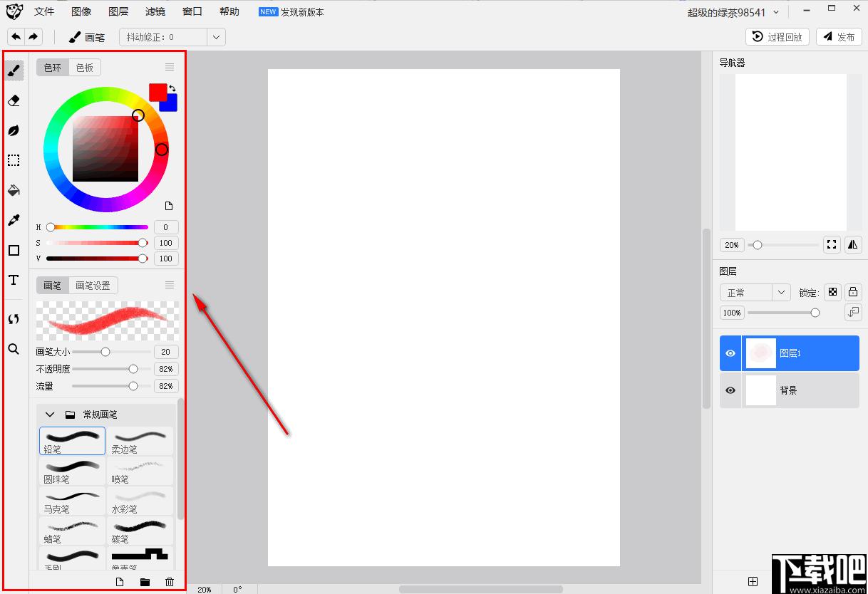Select the rectangular marquee selection tool
This screenshot has height=594, width=868.
click(14, 160)
